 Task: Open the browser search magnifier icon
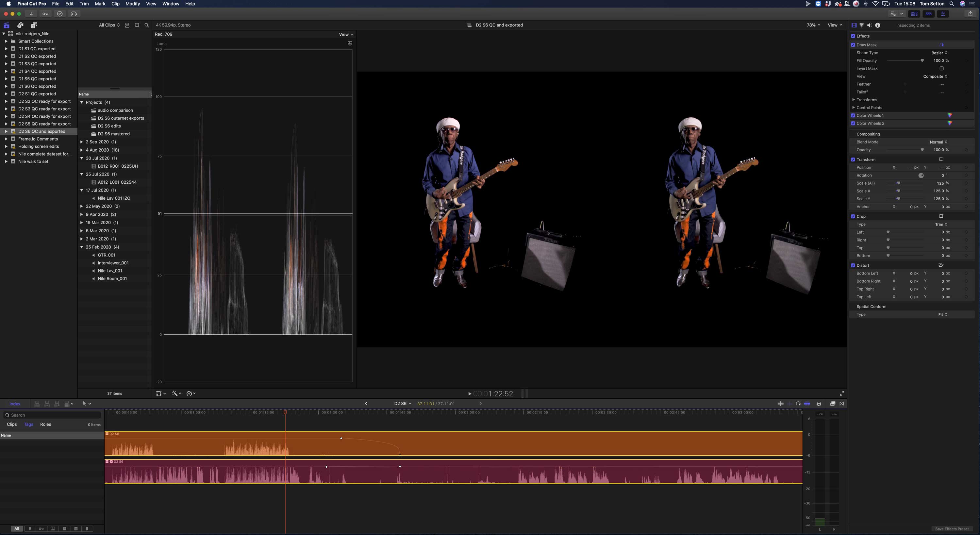(x=146, y=25)
